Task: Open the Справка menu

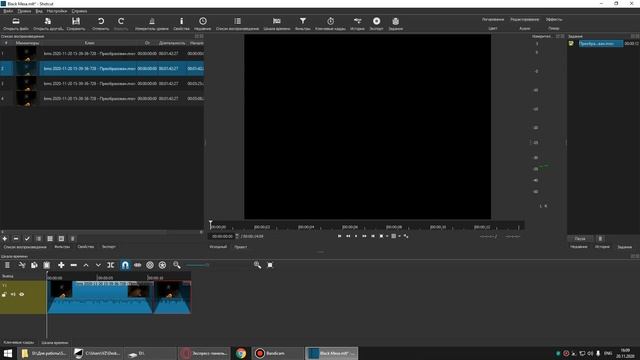Action: [79, 11]
